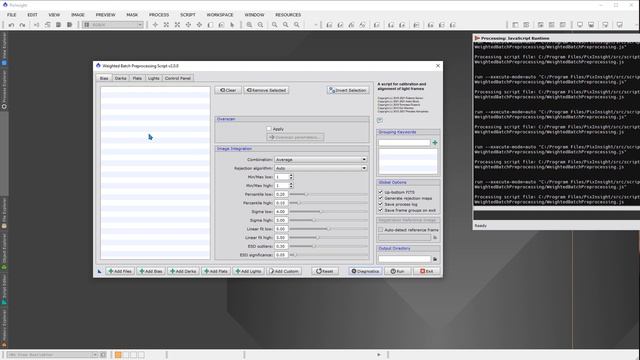Open the RESOURCES menu

pyautogui.click(x=288, y=15)
